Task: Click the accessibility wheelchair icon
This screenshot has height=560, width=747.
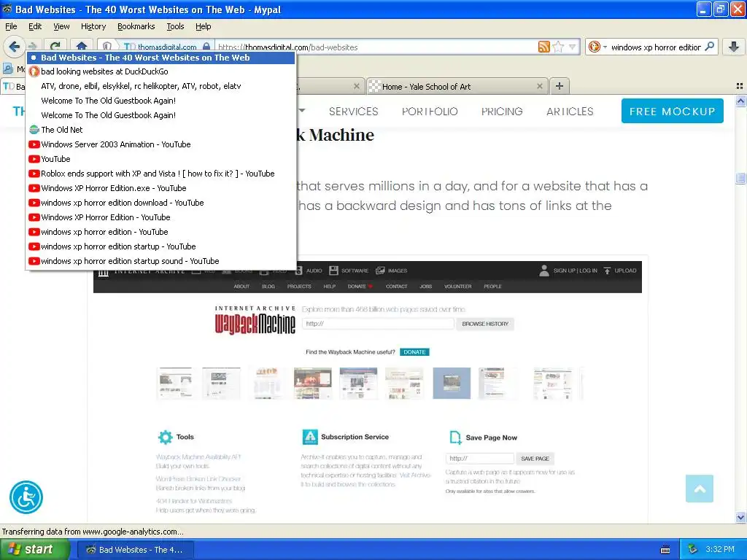Action: [26, 497]
